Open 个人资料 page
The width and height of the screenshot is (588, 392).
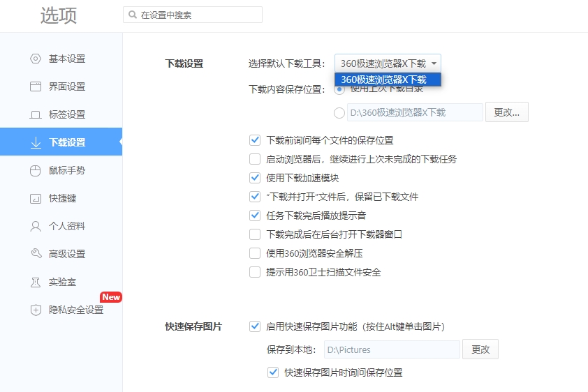pos(61,226)
